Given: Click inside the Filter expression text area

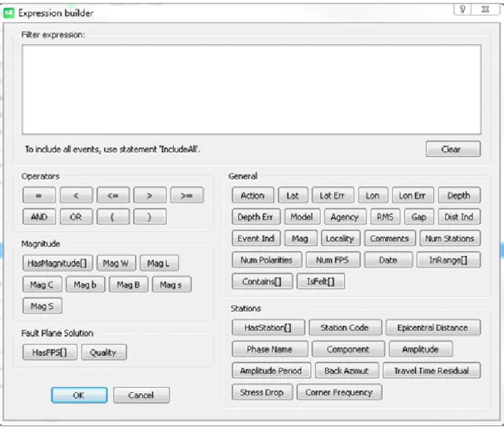Looking at the screenshot, I should (x=251, y=90).
